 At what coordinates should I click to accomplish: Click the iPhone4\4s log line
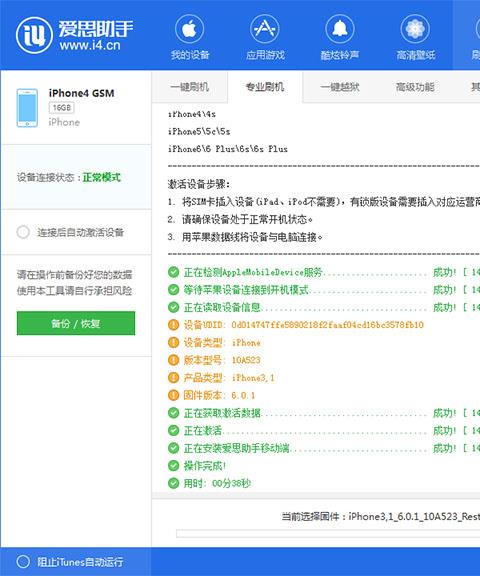pos(192,114)
